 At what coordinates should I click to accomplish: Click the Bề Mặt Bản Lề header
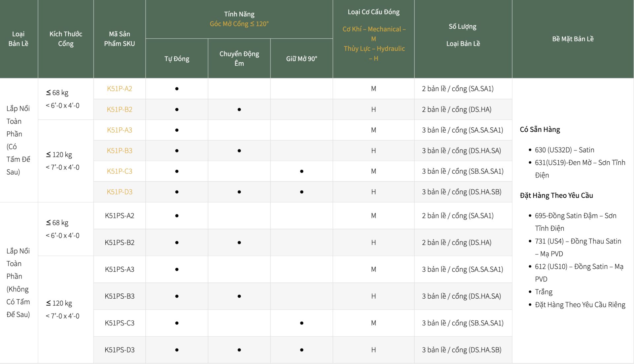[x=573, y=39]
